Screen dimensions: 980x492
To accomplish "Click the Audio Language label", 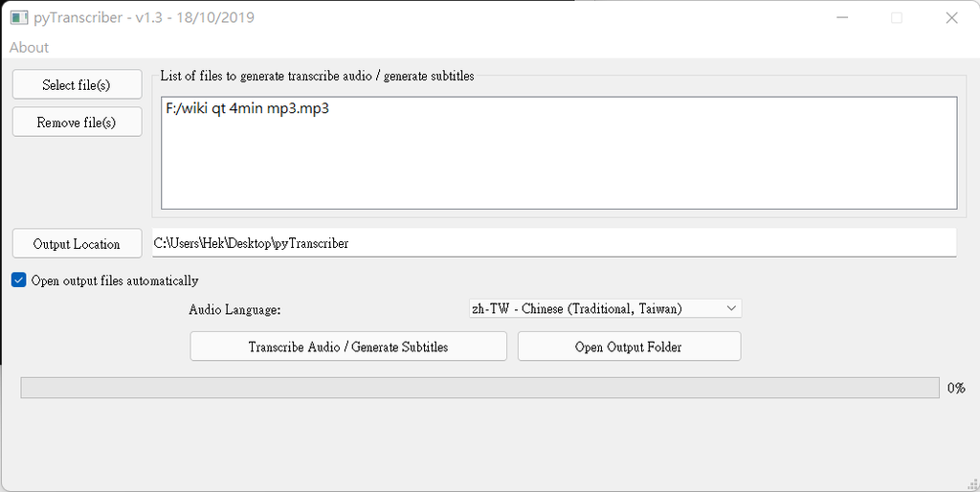I will point(235,309).
